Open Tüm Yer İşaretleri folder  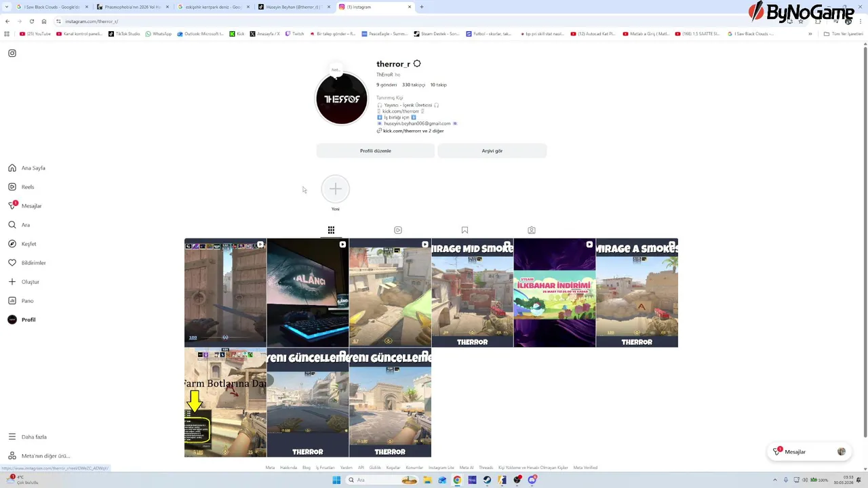tap(843, 34)
